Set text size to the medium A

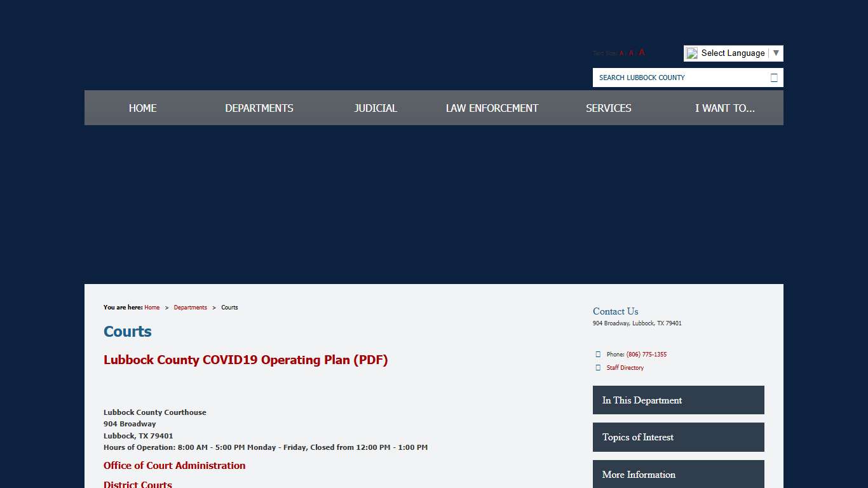631,53
